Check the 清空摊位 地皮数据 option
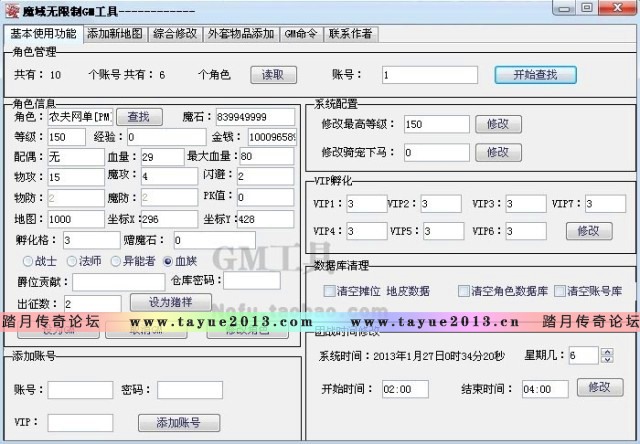 329,291
